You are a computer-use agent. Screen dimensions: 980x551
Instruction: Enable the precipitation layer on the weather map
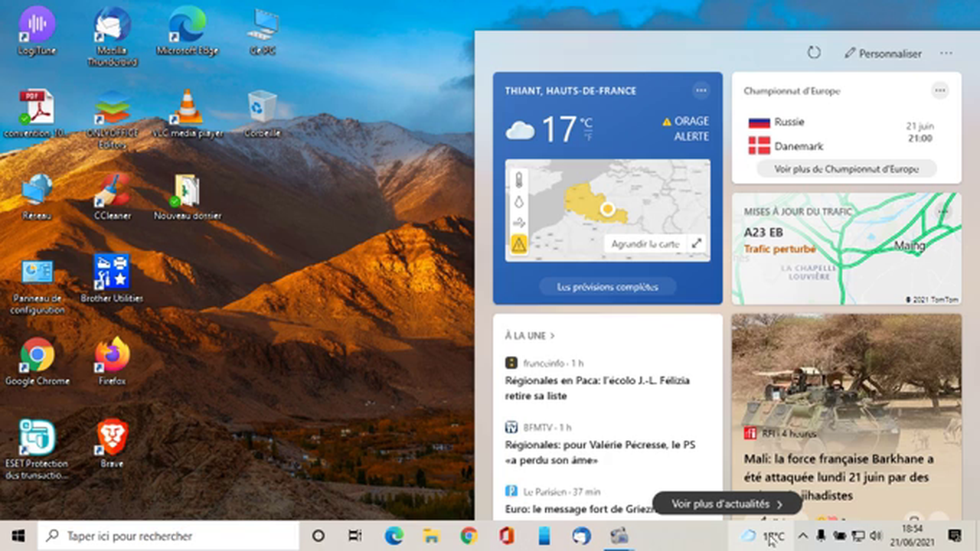pos(519,201)
